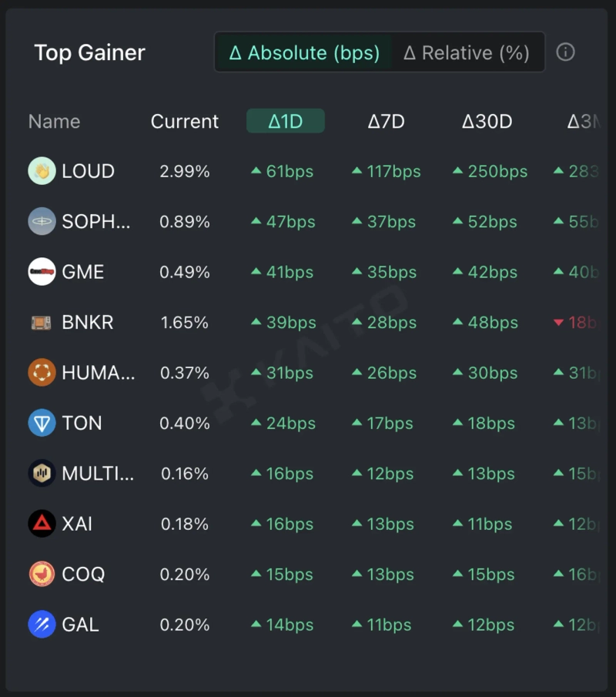Switch to Δ Relative (%) mode
Image resolution: width=616 pixels, height=697 pixels.
click(467, 53)
